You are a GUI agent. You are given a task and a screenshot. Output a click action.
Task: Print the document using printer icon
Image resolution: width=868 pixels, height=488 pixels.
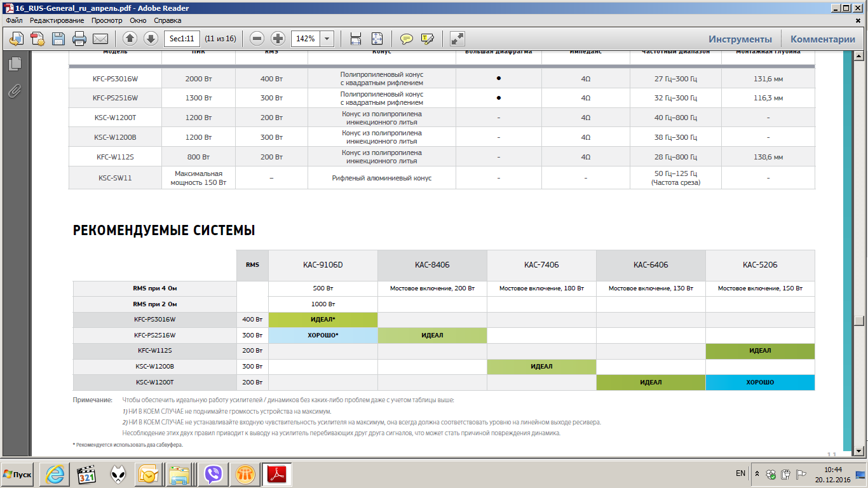79,39
